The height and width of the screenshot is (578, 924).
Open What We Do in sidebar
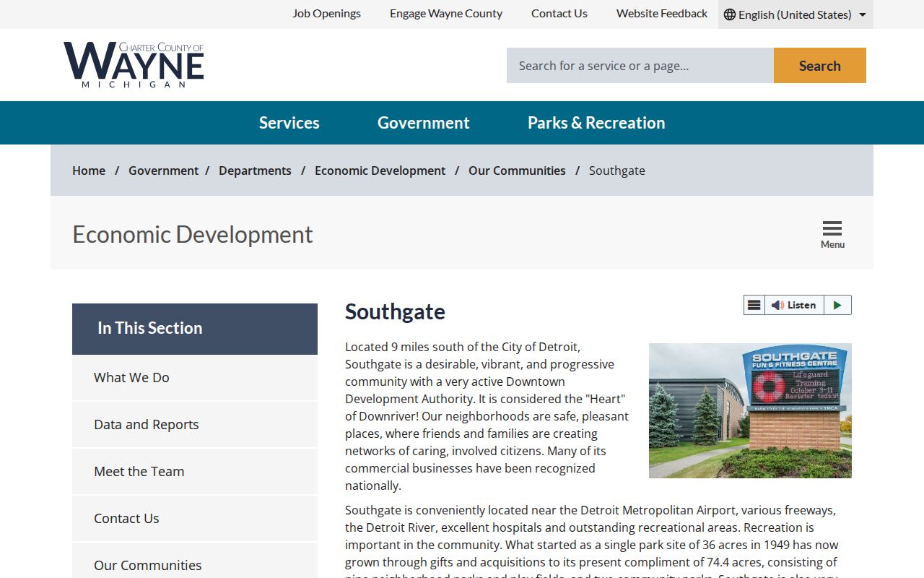(x=195, y=378)
